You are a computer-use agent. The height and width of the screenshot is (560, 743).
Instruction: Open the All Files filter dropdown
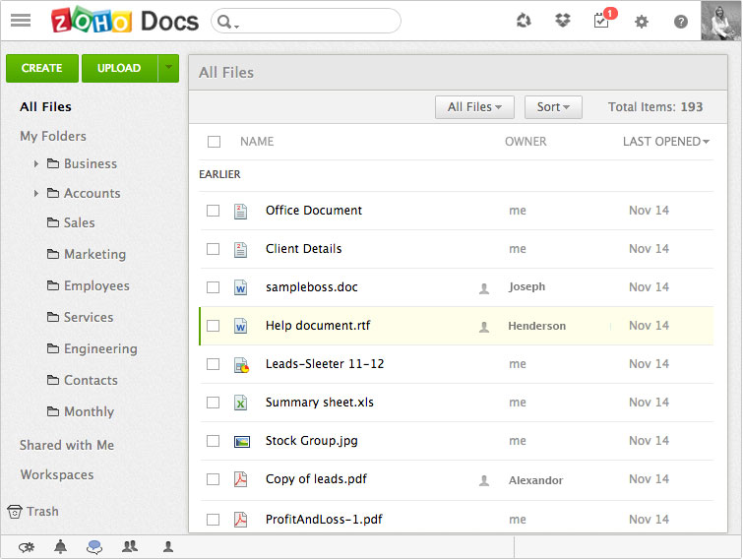point(474,107)
